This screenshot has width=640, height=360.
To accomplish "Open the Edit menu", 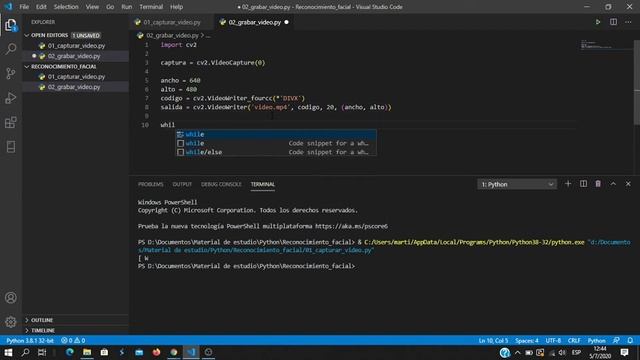I will [41, 7].
